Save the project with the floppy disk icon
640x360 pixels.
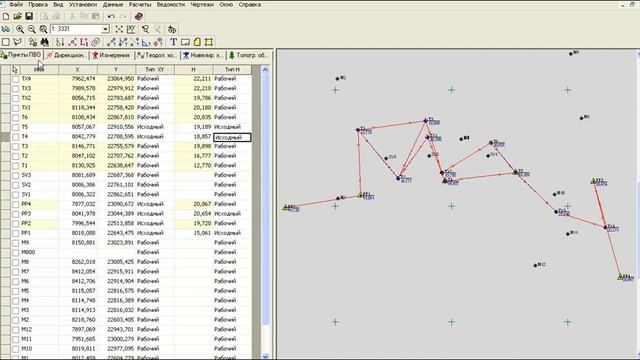[x=29, y=16]
